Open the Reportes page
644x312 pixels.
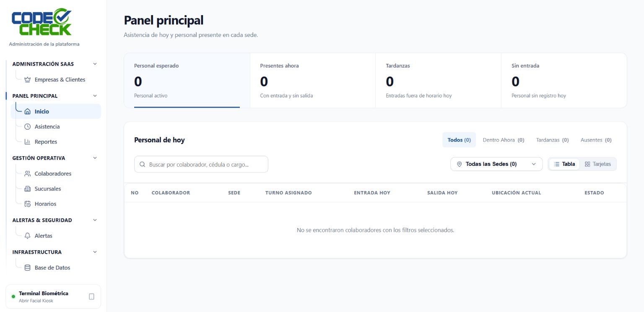(x=56, y=142)
